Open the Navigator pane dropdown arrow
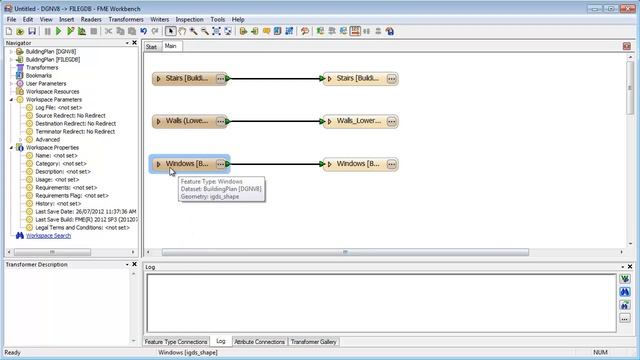The width and height of the screenshot is (640, 360). tap(127, 43)
